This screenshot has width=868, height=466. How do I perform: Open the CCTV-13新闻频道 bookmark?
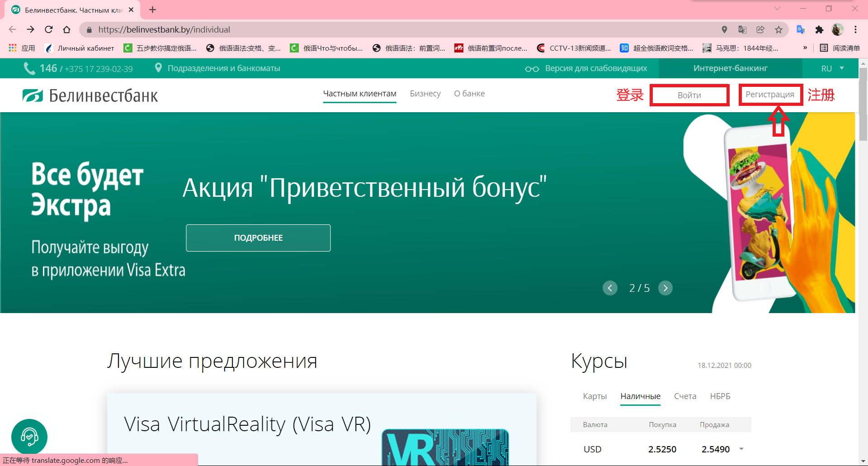pyautogui.click(x=574, y=48)
